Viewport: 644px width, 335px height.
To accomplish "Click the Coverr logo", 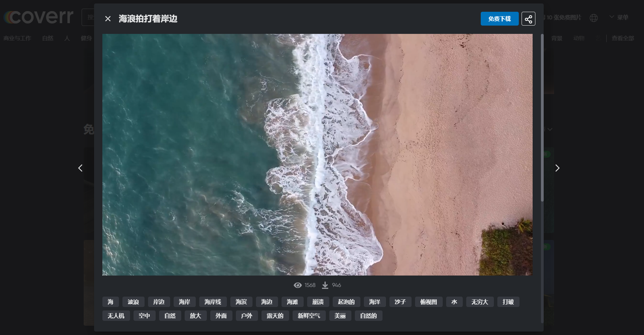I will point(39,17).
